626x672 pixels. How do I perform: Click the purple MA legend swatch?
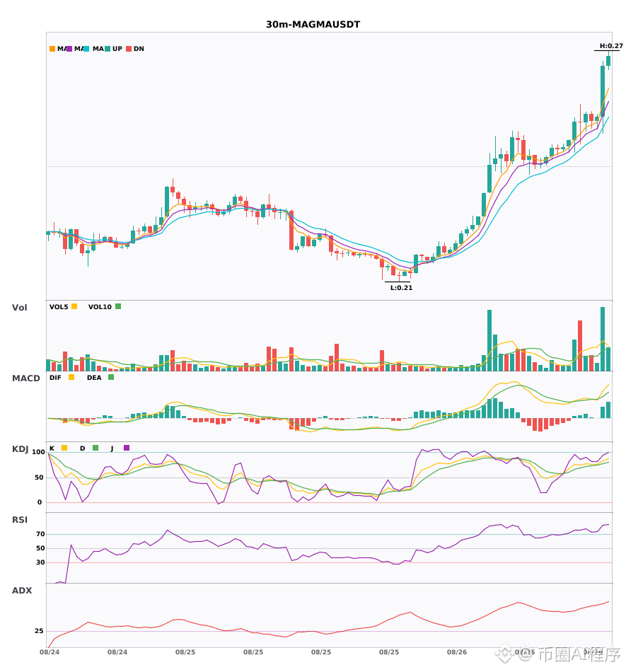point(69,49)
